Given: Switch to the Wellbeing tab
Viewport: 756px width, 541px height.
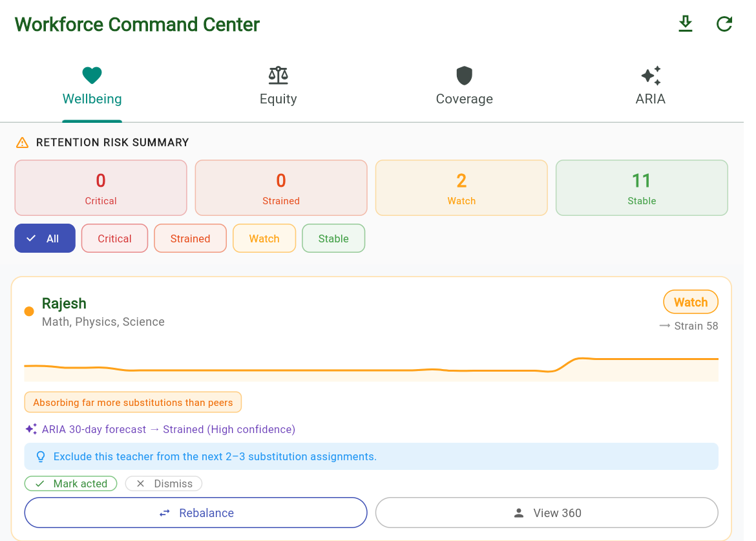Looking at the screenshot, I should (x=92, y=87).
